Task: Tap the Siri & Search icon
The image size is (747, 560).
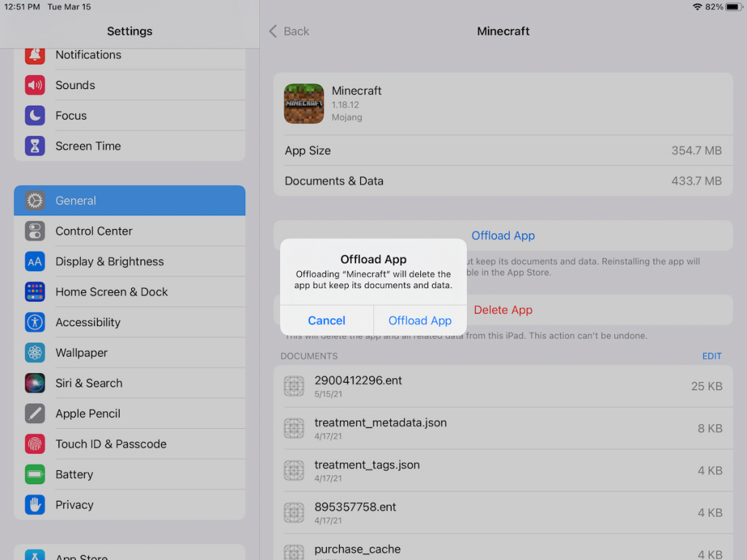Action: coord(35,384)
